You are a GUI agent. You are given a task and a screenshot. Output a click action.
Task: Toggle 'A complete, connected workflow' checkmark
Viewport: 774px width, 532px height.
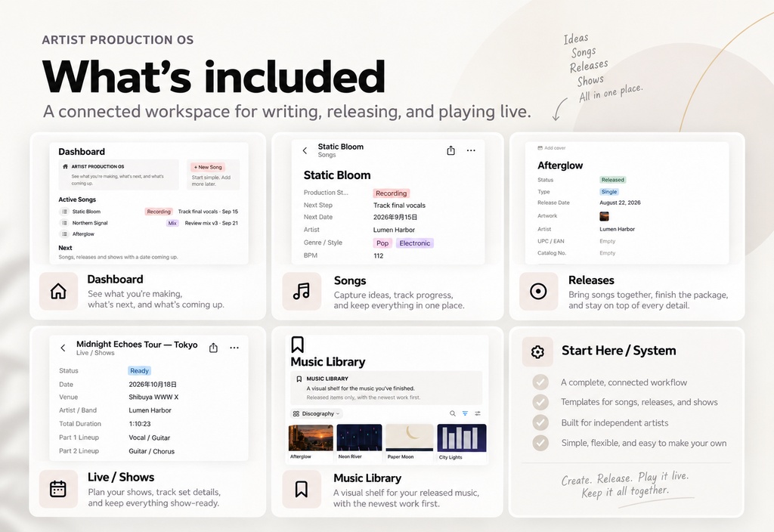[x=540, y=382]
